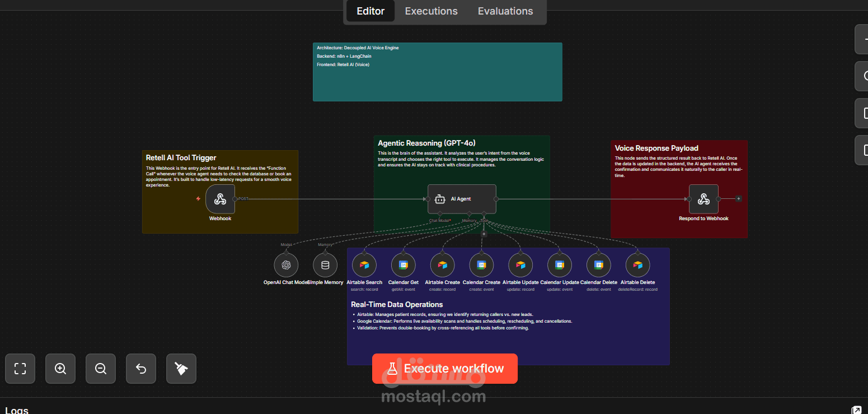Zoom out of the canvas
Screen dimensions: 868x414
[x=101, y=369]
